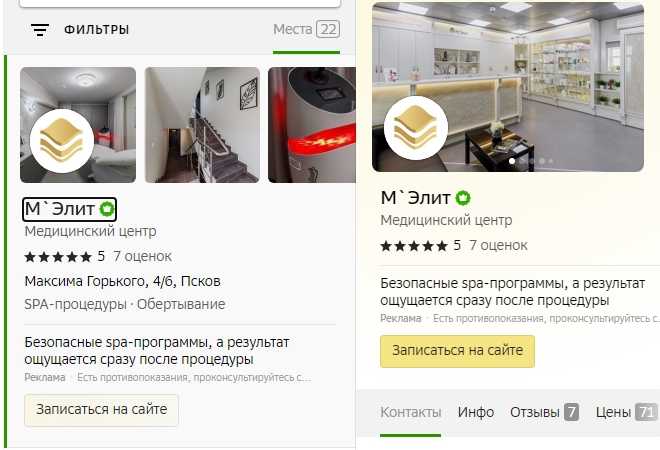Open the staircase photo thumbnail
The height and width of the screenshot is (450, 660).
tap(202, 125)
